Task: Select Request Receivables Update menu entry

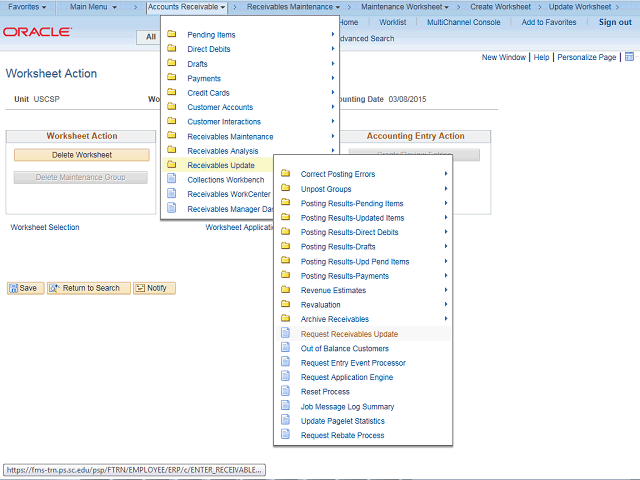Action: point(349,334)
